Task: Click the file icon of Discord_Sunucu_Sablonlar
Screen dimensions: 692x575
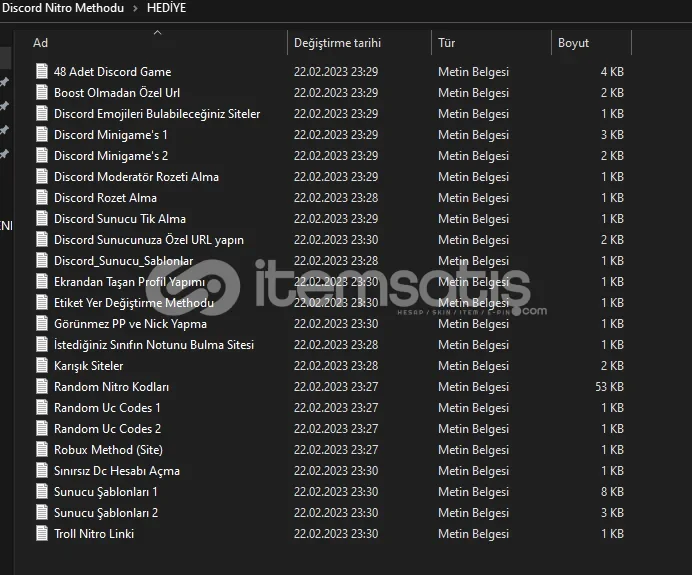Action: click(42, 261)
